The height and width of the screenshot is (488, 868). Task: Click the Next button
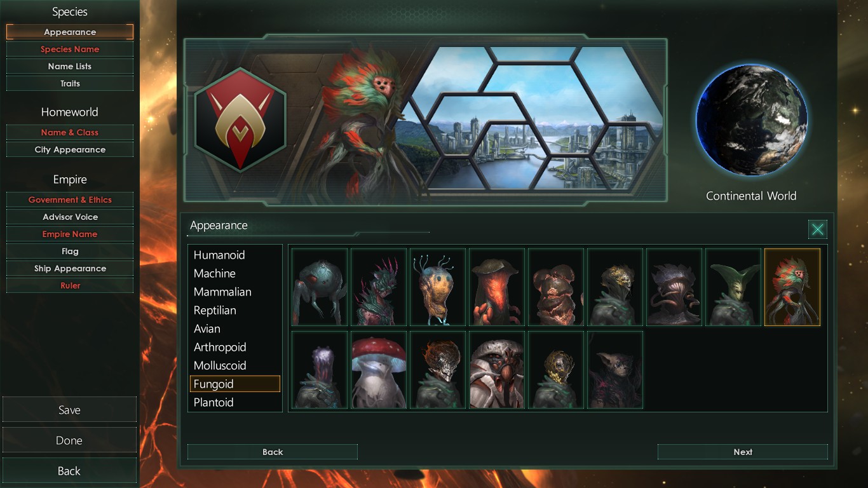point(743,452)
